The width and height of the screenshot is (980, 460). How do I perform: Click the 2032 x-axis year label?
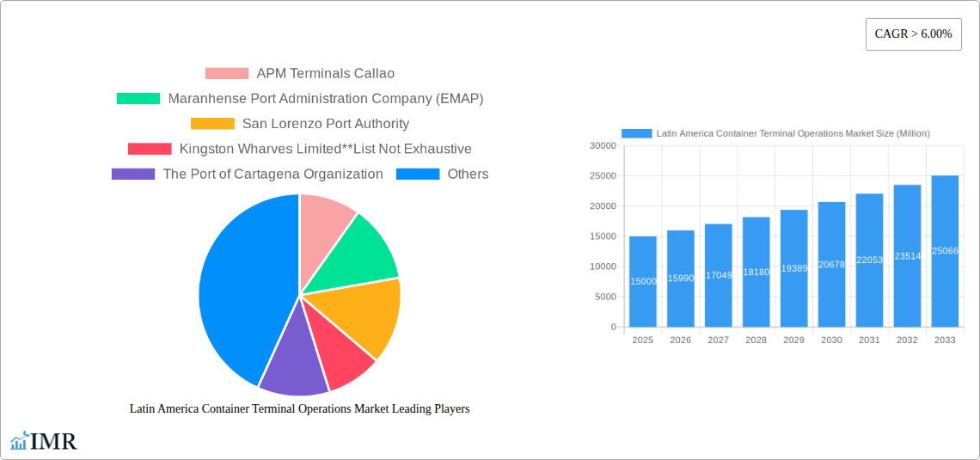(908, 340)
